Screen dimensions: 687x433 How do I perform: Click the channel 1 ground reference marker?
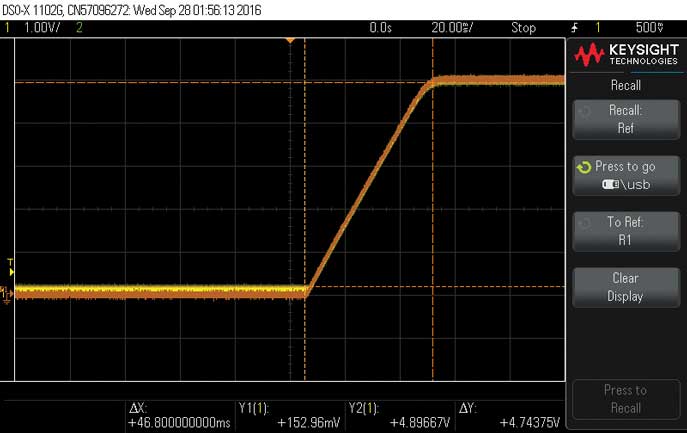(x=7, y=293)
